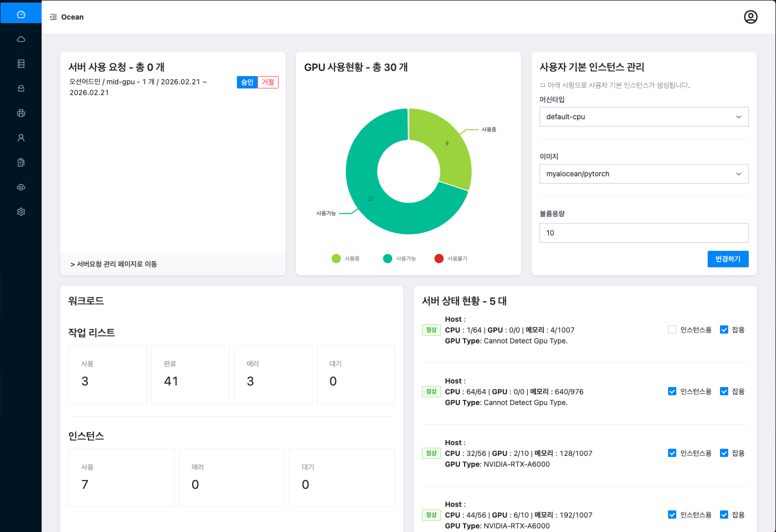776x532 pixels.
Task: Toggle the sidebar collapse icon beside Ocean
Action: pos(53,17)
